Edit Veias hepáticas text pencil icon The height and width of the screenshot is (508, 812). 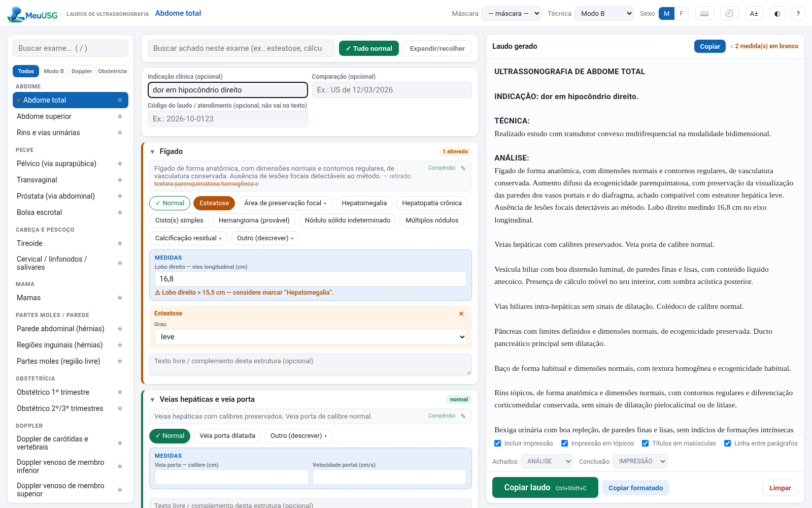(463, 416)
